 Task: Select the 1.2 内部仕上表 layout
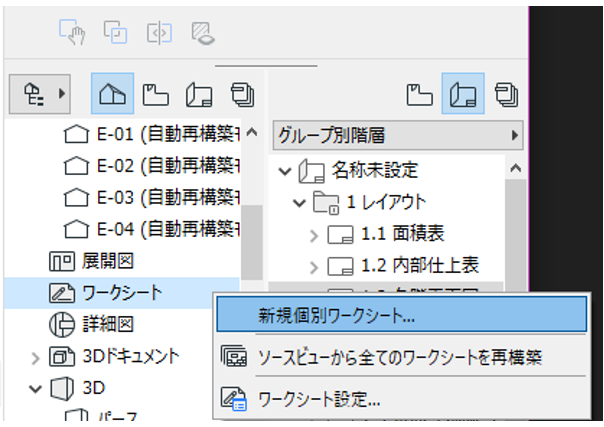[x=420, y=265]
